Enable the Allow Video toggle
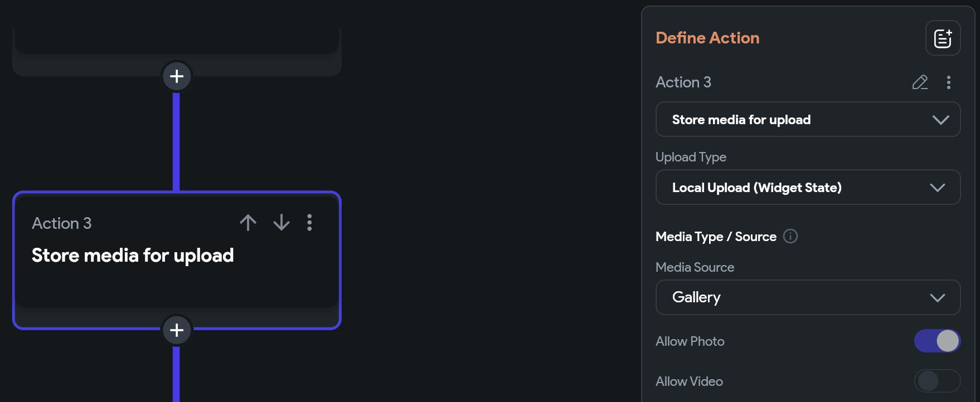Viewport: 980px width, 402px height. [x=937, y=381]
